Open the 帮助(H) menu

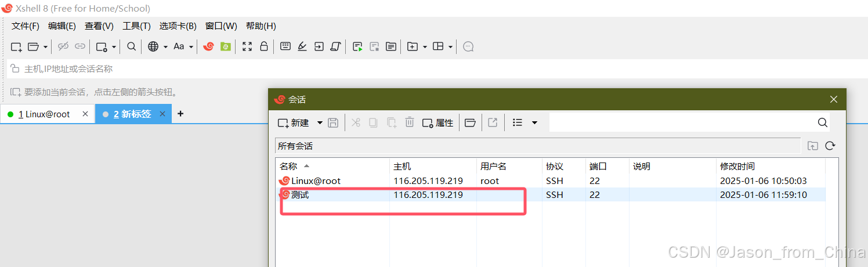[x=261, y=26]
